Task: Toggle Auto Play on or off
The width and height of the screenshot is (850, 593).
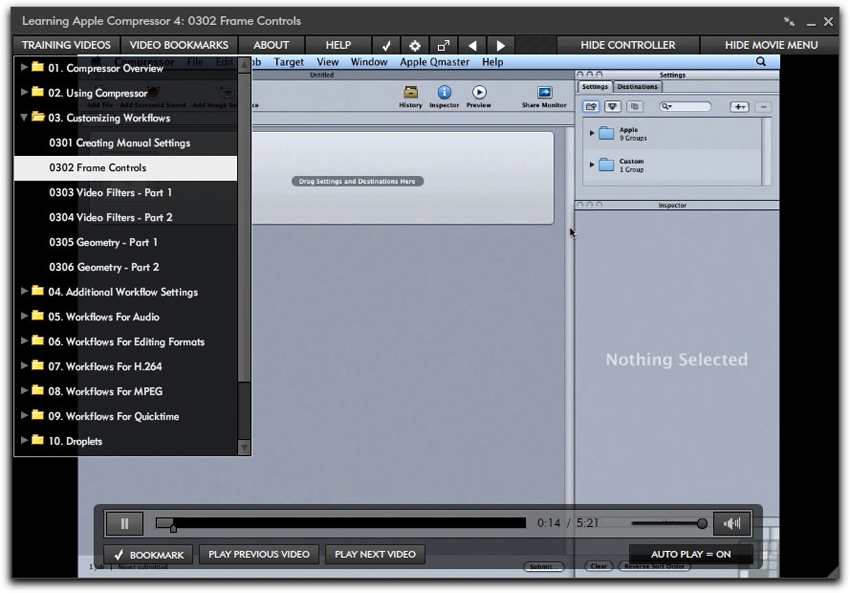Action: tap(691, 554)
